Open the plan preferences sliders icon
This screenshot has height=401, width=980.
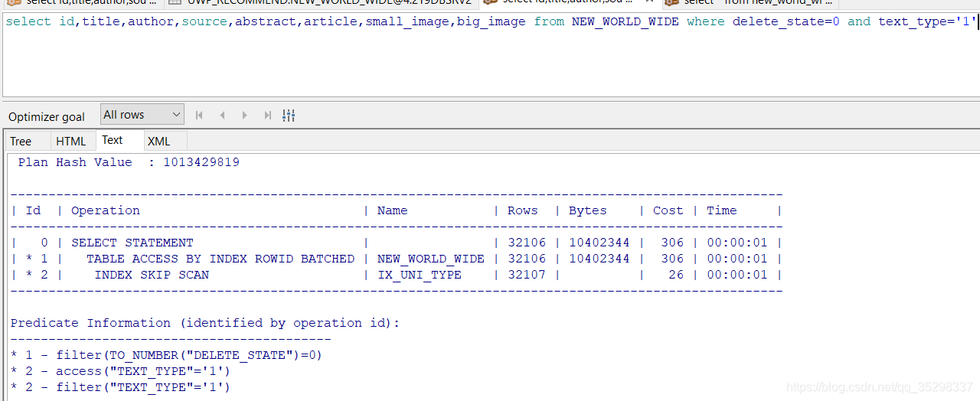[x=289, y=116]
